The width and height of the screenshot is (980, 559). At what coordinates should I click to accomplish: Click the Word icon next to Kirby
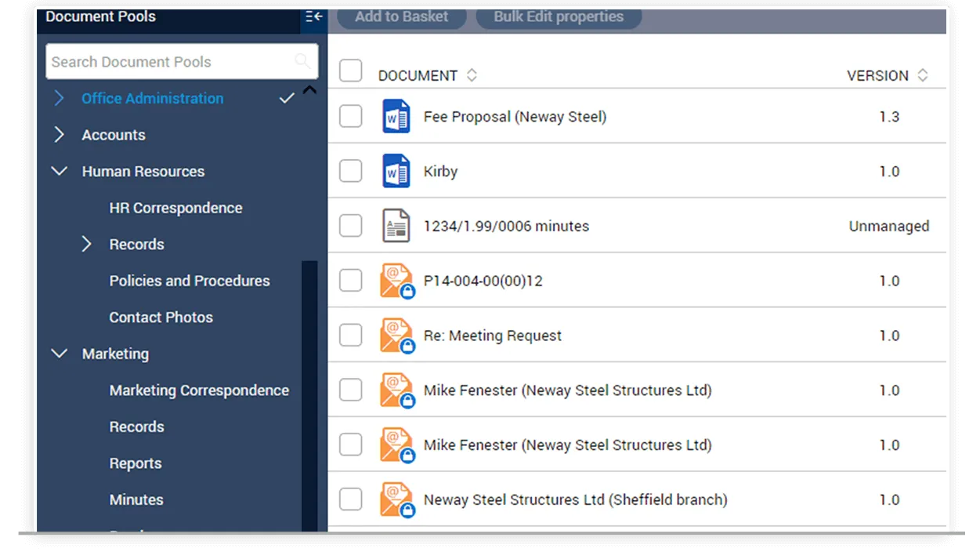[396, 171]
